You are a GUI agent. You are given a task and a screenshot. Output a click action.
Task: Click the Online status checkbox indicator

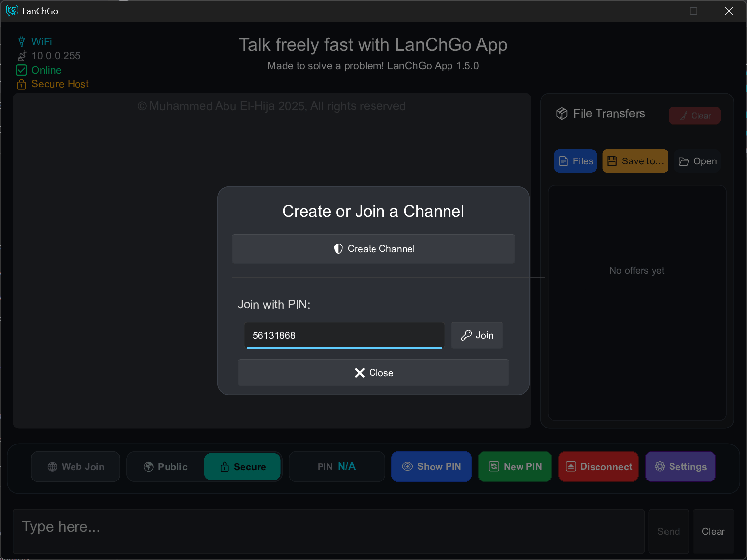pyautogui.click(x=22, y=70)
